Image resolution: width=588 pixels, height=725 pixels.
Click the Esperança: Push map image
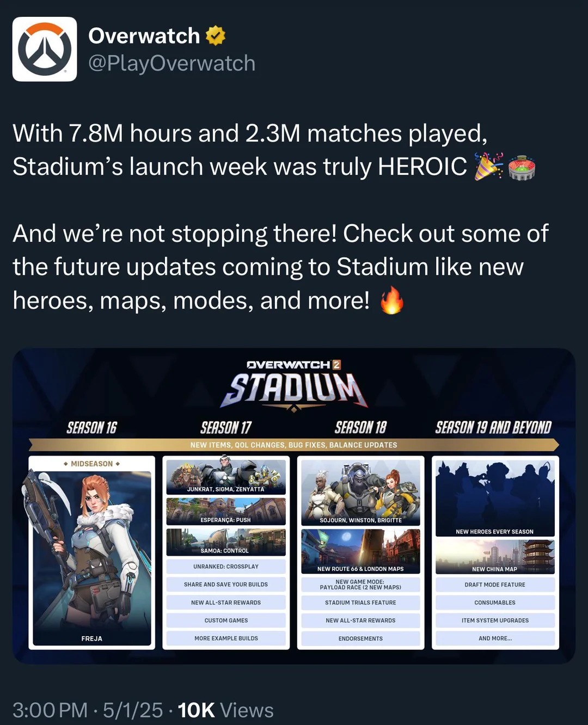[226, 512]
